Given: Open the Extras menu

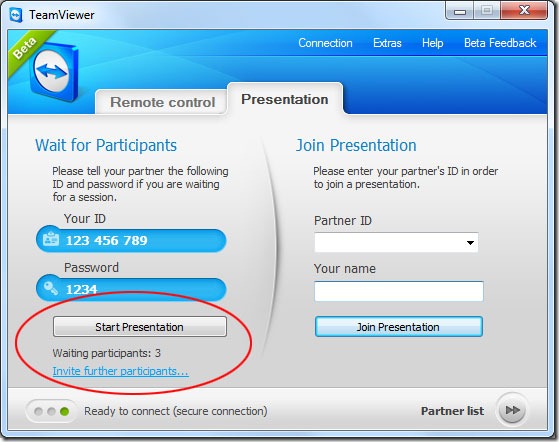Looking at the screenshot, I should click(x=387, y=43).
